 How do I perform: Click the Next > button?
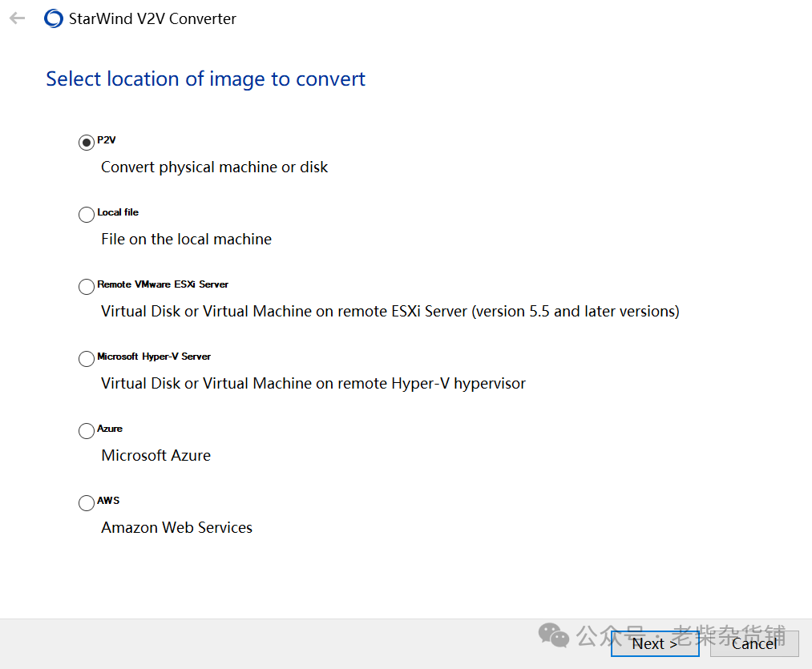(x=655, y=643)
